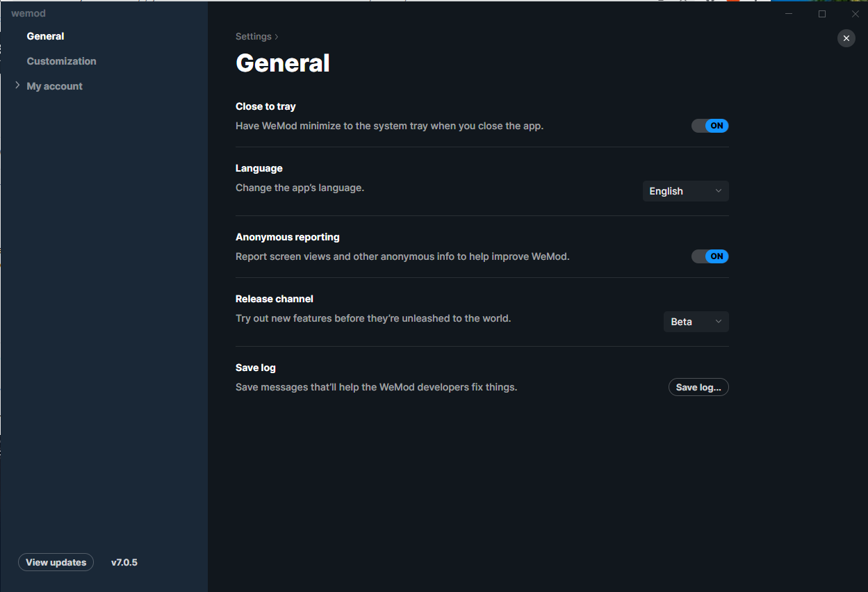Image resolution: width=868 pixels, height=592 pixels.
Task: Click the chevron icon beside My account
Action: (x=16, y=85)
